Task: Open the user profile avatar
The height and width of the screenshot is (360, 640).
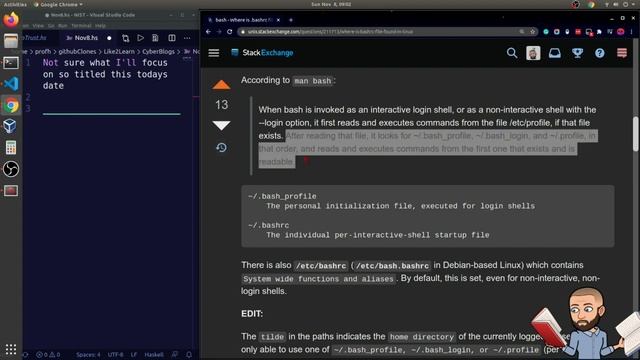Action: point(533,53)
